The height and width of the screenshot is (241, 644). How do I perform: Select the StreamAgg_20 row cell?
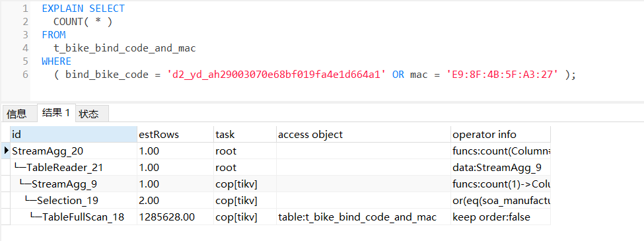[73, 151]
